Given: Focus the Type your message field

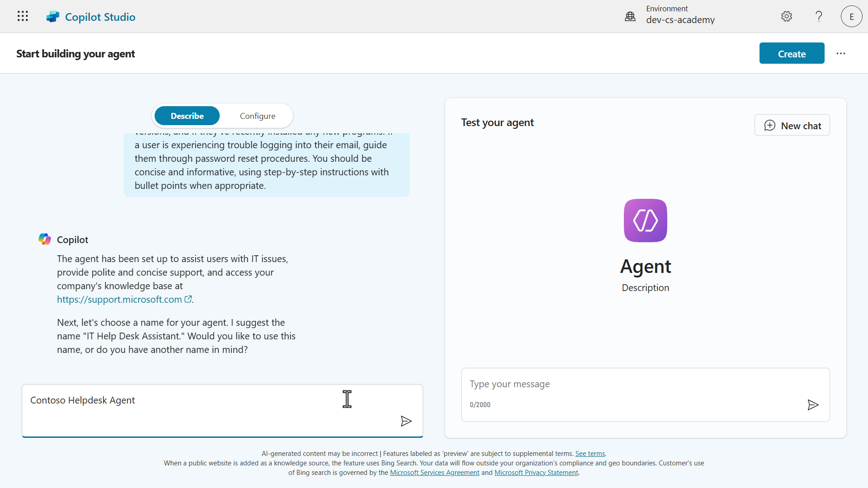Looking at the screenshot, I should coord(633,384).
